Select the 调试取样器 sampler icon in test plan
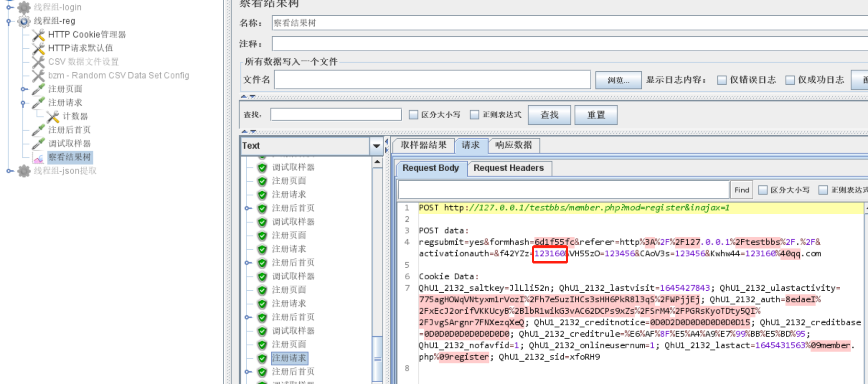Screen dimensions: 868x384 pos(39,143)
